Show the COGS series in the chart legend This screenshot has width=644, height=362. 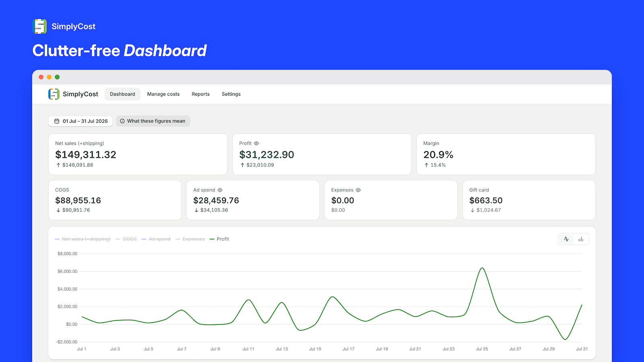pos(126,239)
